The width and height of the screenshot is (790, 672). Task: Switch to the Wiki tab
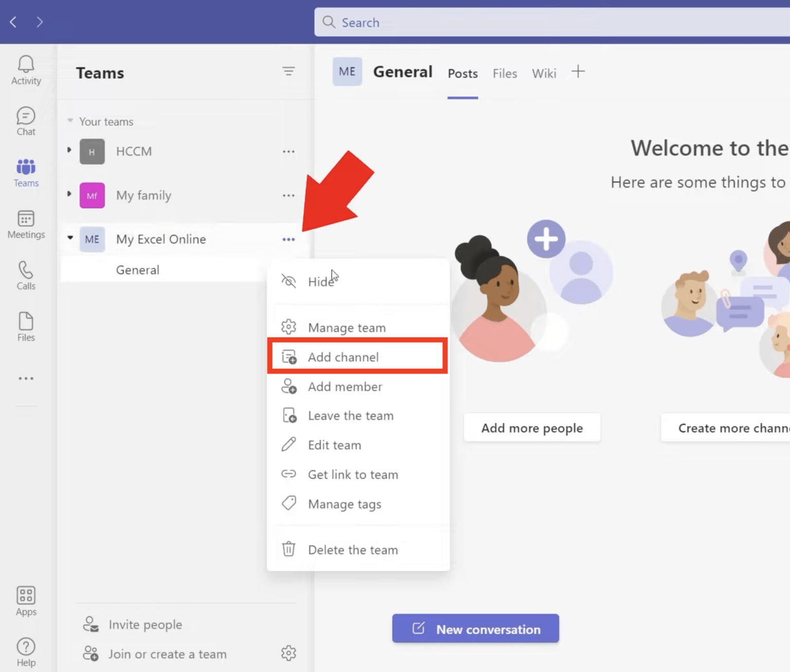point(544,74)
